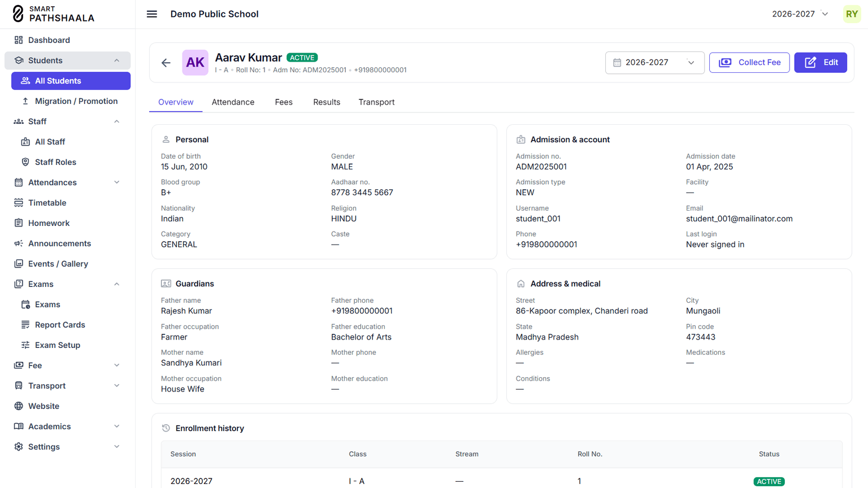Image resolution: width=868 pixels, height=488 pixels.
Task: Click the Migration / Promotion upload icon
Action: pos(25,101)
